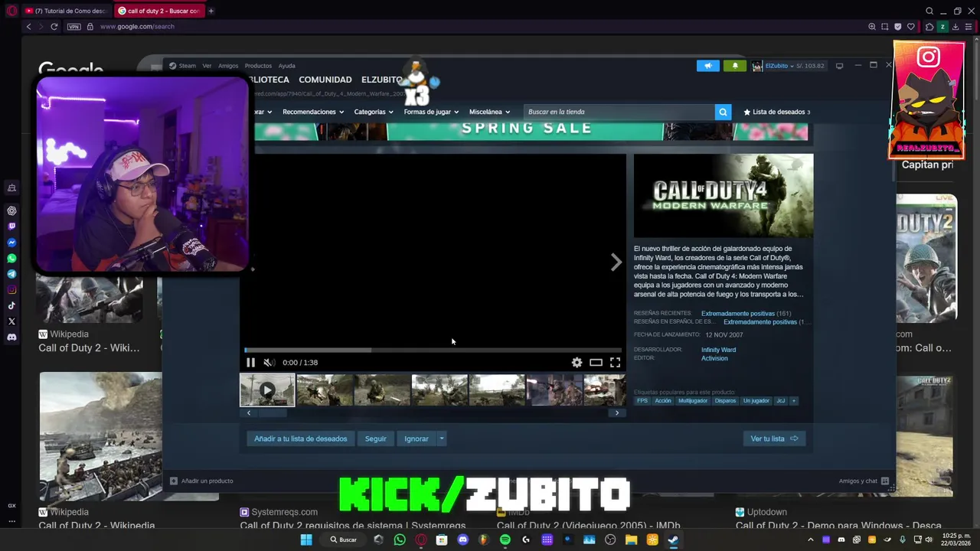Seek along the trailer progress bar
Viewport: 980px width, 551px height.
pyautogui.click(x=433, y=350)
